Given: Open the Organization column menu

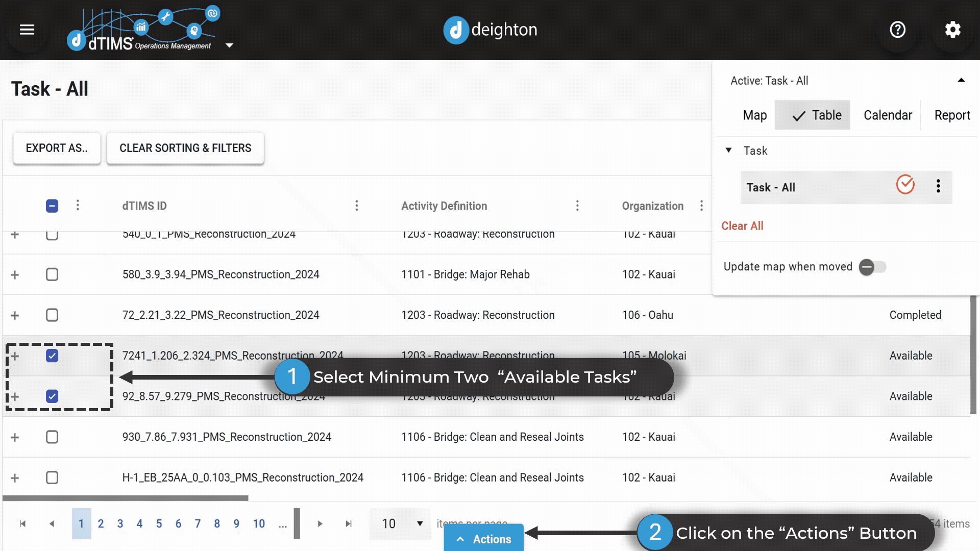Looking at the screenshot, I should click(x=701, y=206).
